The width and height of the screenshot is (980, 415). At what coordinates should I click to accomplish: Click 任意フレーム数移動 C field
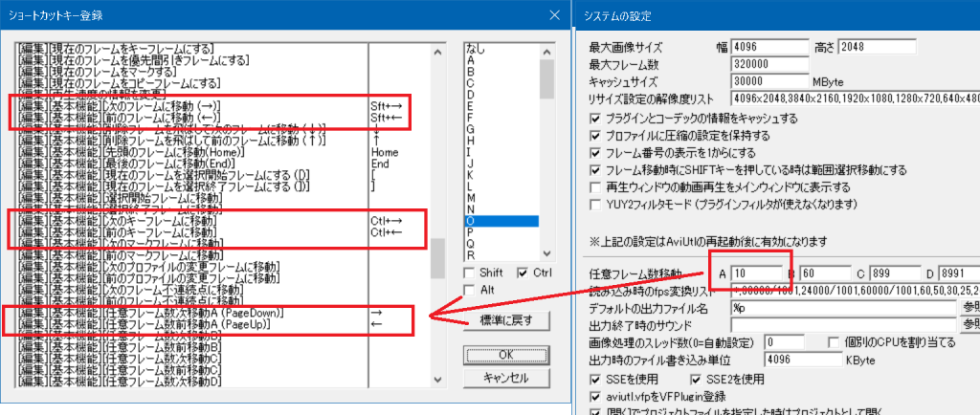pos(896,273)
